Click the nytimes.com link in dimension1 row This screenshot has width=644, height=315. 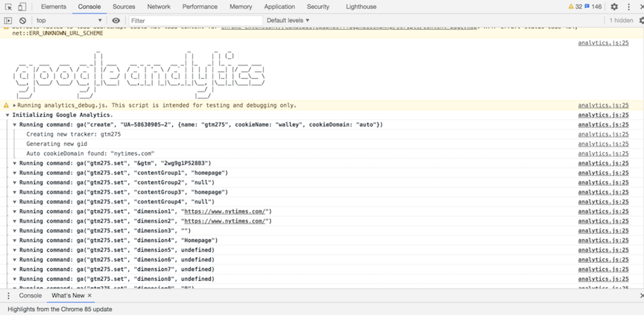point(224,211)
